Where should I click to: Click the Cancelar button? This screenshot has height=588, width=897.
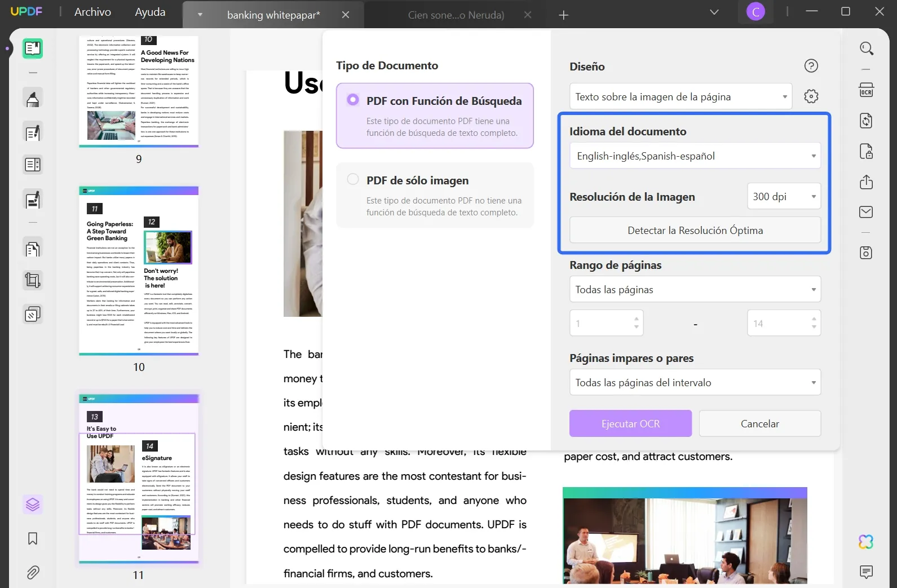pos(760,423)
